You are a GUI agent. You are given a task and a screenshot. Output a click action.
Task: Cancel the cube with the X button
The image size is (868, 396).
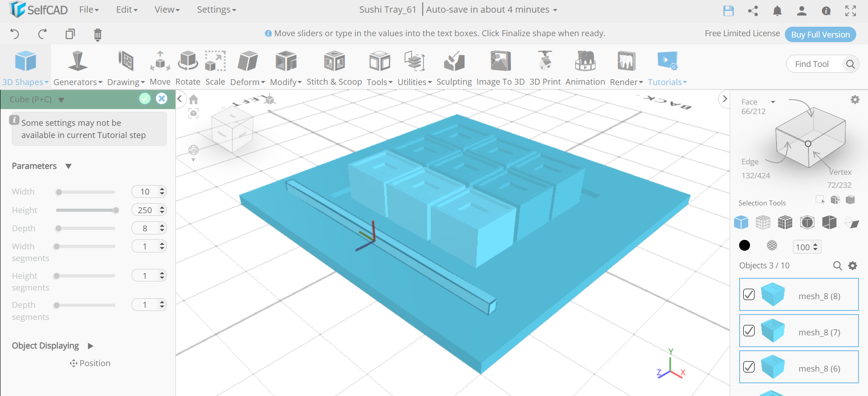tap(161, 99)
